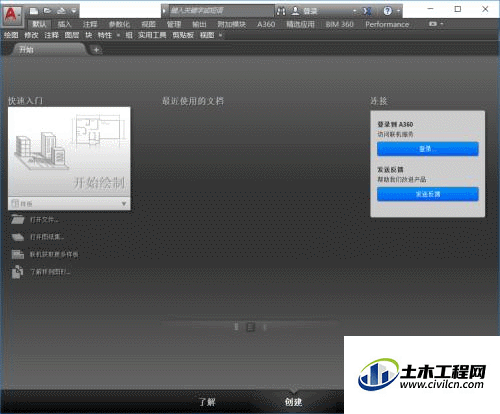Switch to the 了解 page at bottom

click(x=207, y=402)
